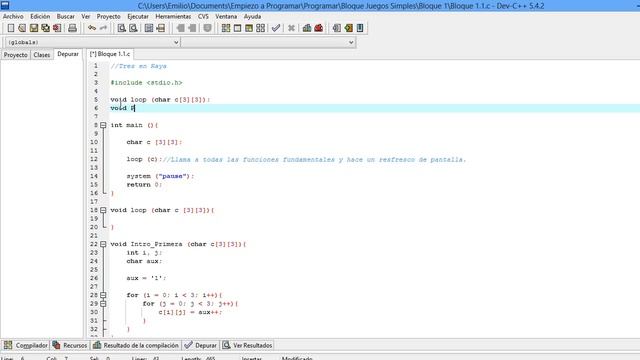Open the Ver Resultados bottom tab

tap(247, 345)
